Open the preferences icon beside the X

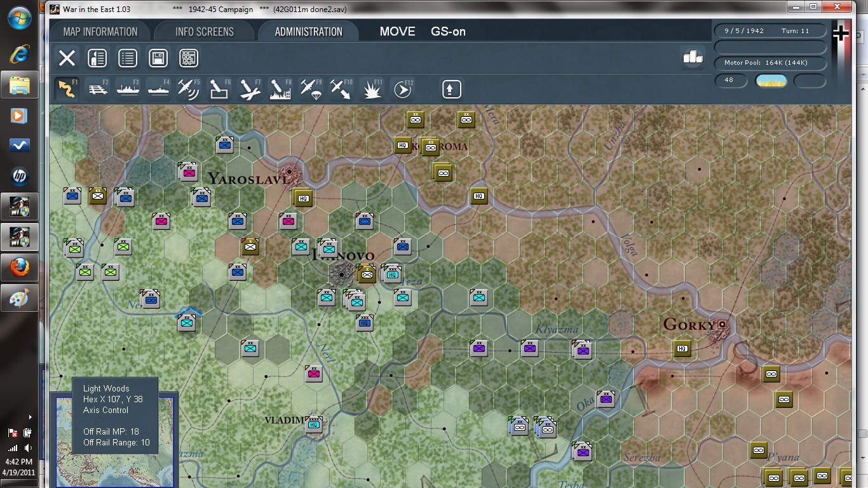tap(97, 58)
